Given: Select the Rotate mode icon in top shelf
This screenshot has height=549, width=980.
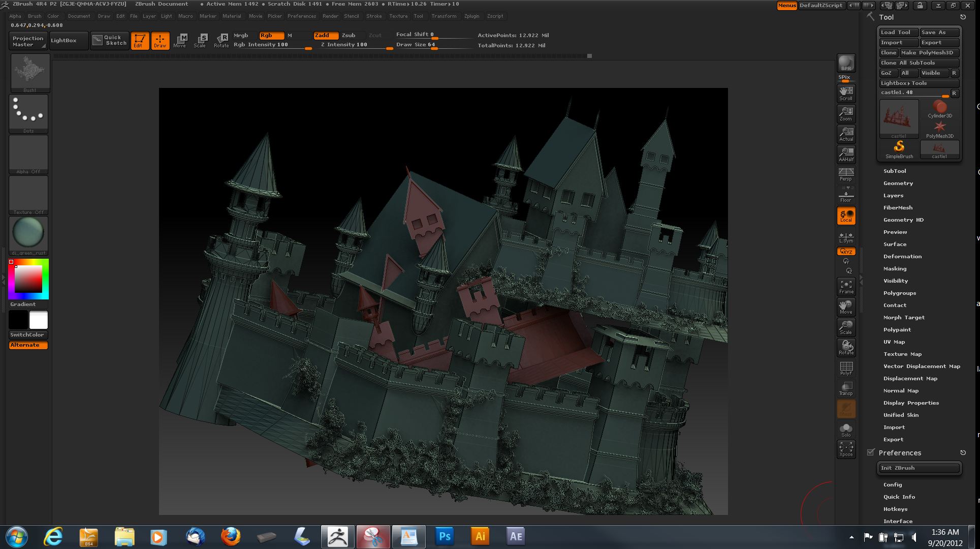Looking at the screenshot, I should (x=222, y=40).
